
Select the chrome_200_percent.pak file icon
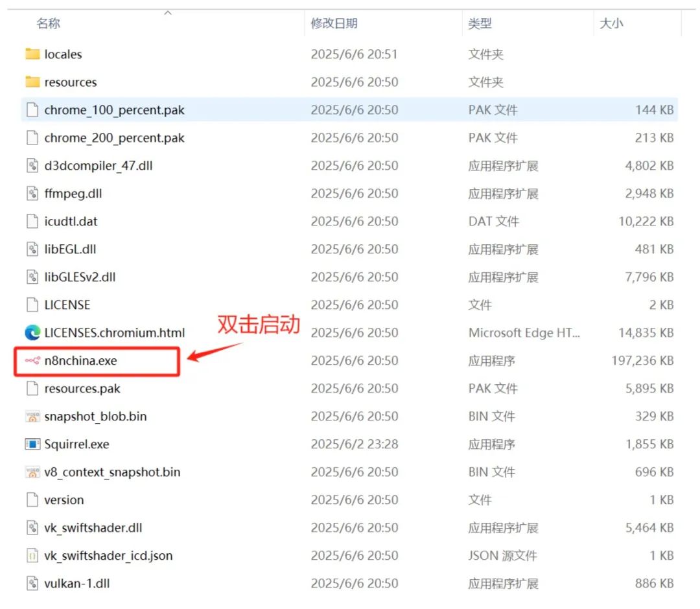pos(32,137)
